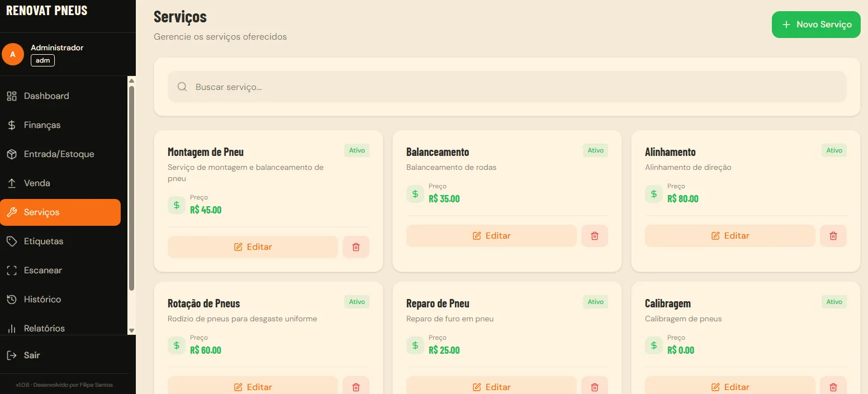868x394 pixels.
Task: Click the dollar icon on Calibragem card
Action: [x=654, y=345]
